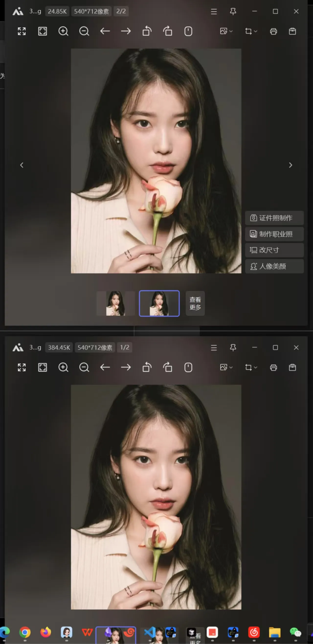313x644 pixels.
Task: Toggle mouse wheel mode in the 24.85K window
Action: pyautogui.click(x=188, y=31)
